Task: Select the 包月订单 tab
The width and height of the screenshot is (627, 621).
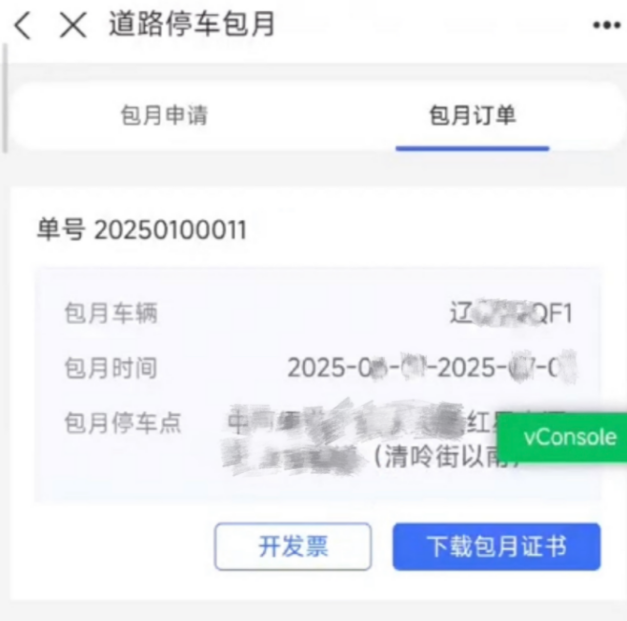Action: click(x=472, y=115)
